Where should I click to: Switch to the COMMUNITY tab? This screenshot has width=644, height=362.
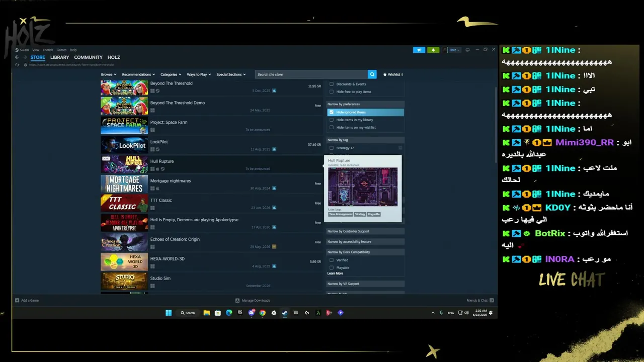pos(88,57)
